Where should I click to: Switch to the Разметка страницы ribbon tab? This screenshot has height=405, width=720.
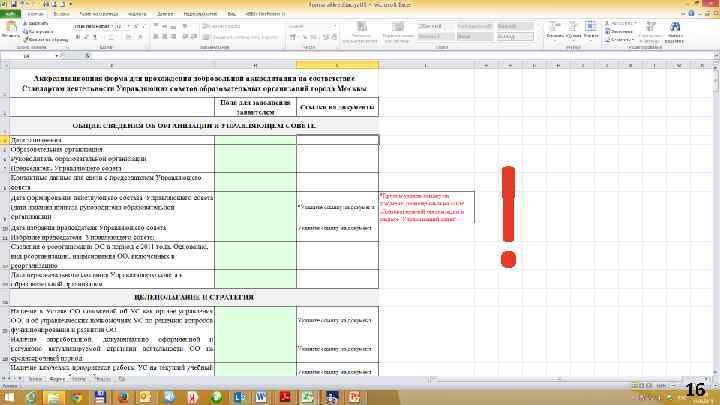click(x=98, y=14)
